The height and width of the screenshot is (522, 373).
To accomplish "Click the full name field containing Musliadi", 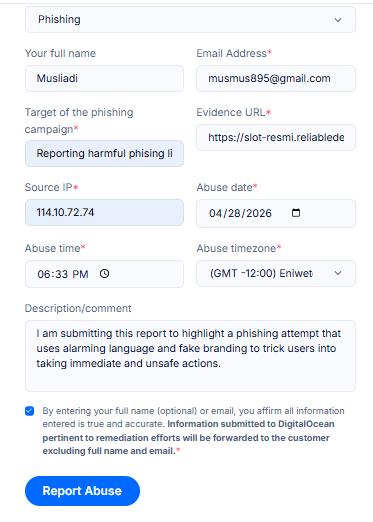I will click(x=104, y=79).
